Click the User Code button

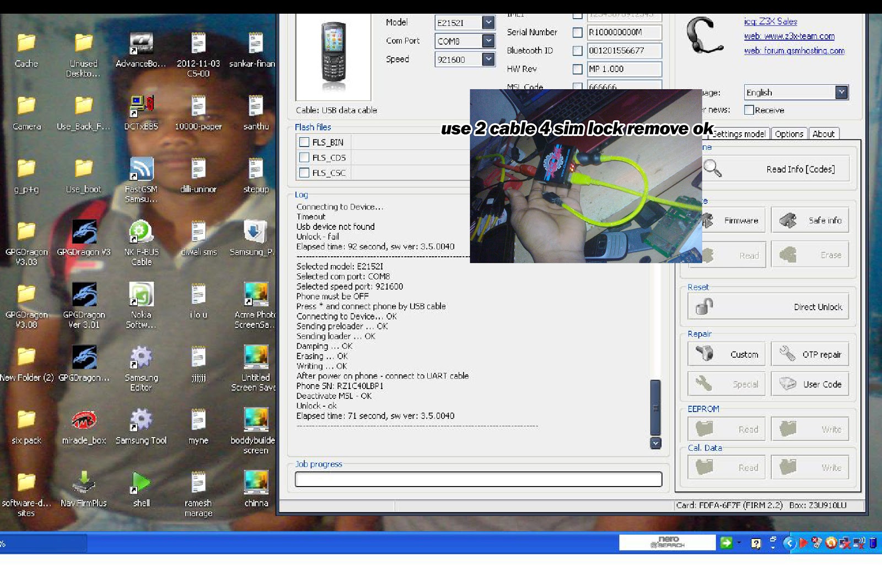810,384
